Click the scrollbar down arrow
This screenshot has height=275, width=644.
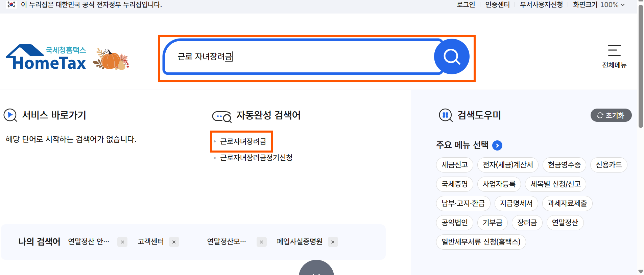641,272
